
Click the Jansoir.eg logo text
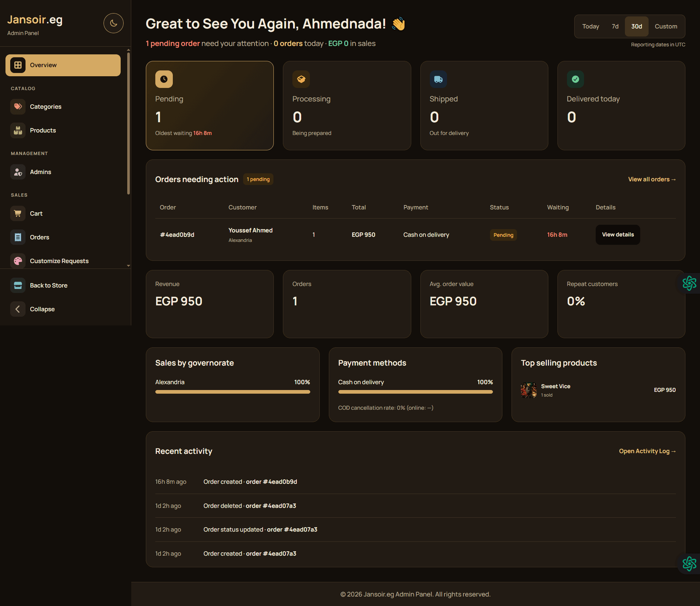[x=35, y=20]
